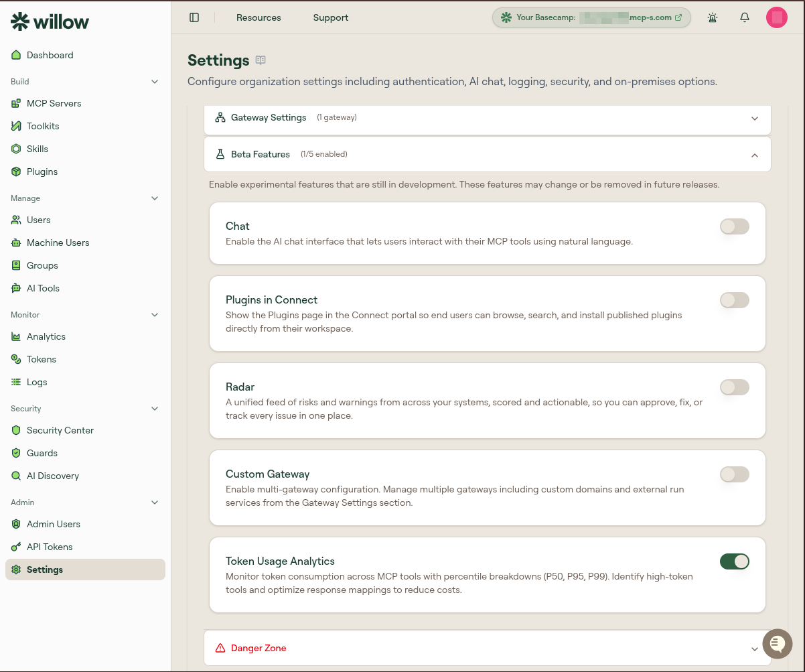
Task: Open AI Discovery page
Action: pyautogui.click(x=85, y=476)
